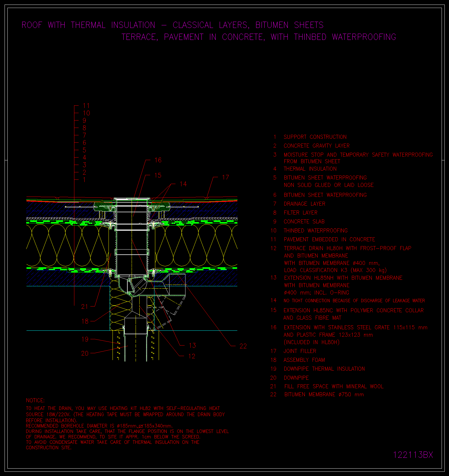Image resolution: width=449 pixels, height=476 pixels.
Task: Select legend entry 'CONCRETE GRAVITY LAYER'
Action: pyautogui.click(x=316, y=146)
